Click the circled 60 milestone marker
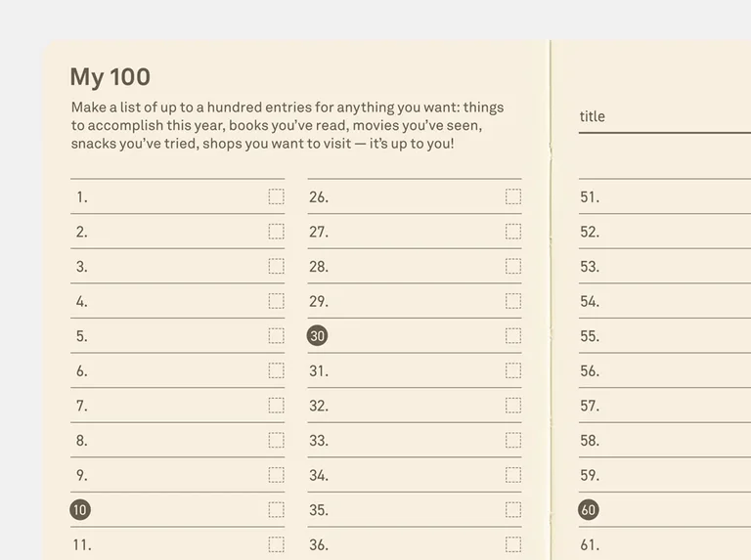 pyautogui.click(x=588, y=510)
